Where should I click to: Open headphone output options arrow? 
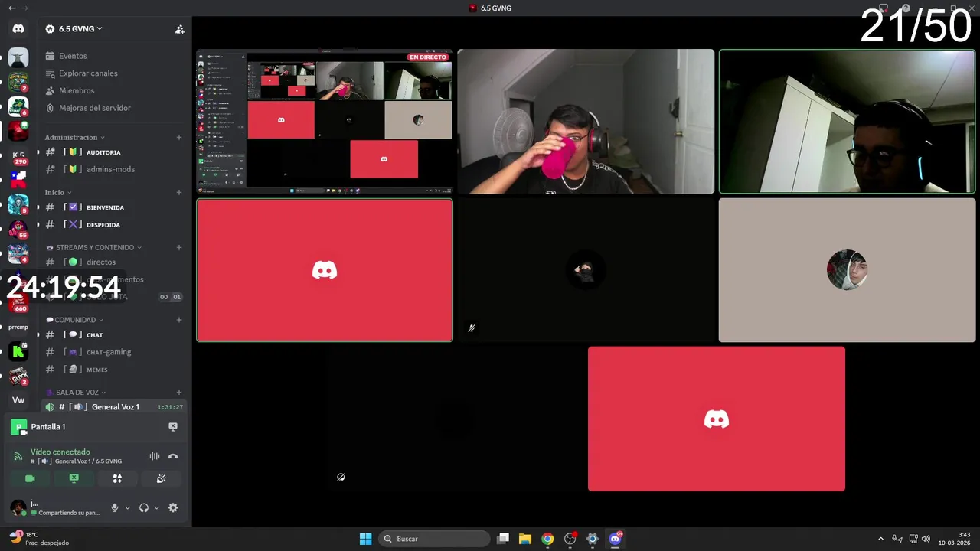pos(156,507)
